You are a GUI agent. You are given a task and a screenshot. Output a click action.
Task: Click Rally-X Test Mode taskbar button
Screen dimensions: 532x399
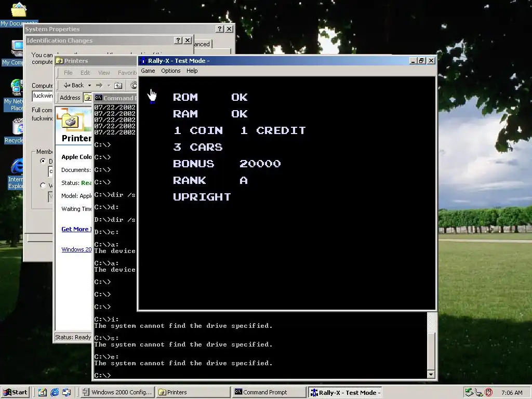[345, 393]
